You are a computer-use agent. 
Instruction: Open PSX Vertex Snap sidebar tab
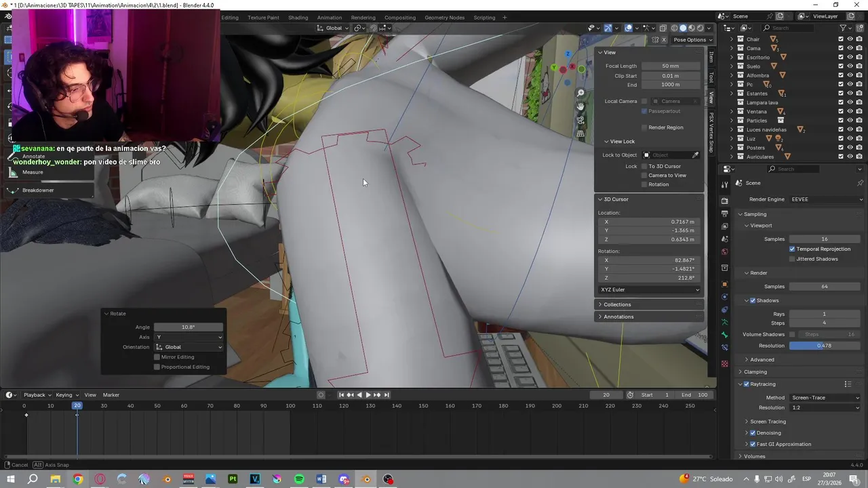[x=711, y=131]
